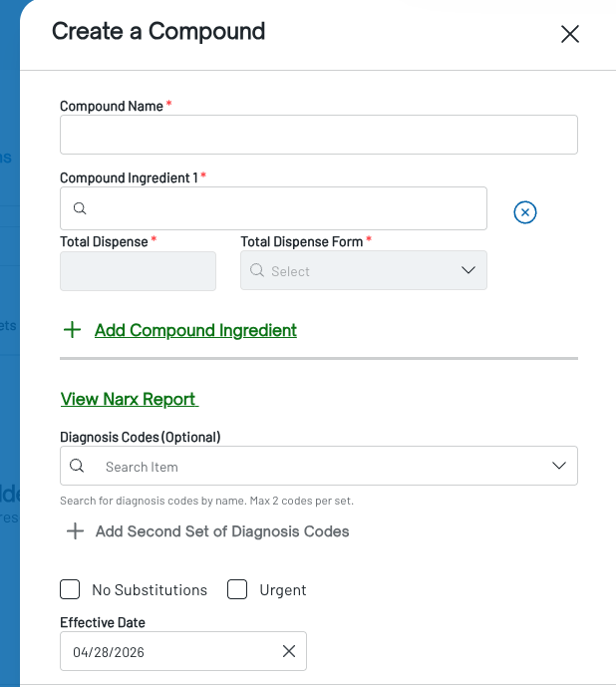Remove Compound Ingredient 1 with circled X

pyautogui.click(x=525, y=212)
